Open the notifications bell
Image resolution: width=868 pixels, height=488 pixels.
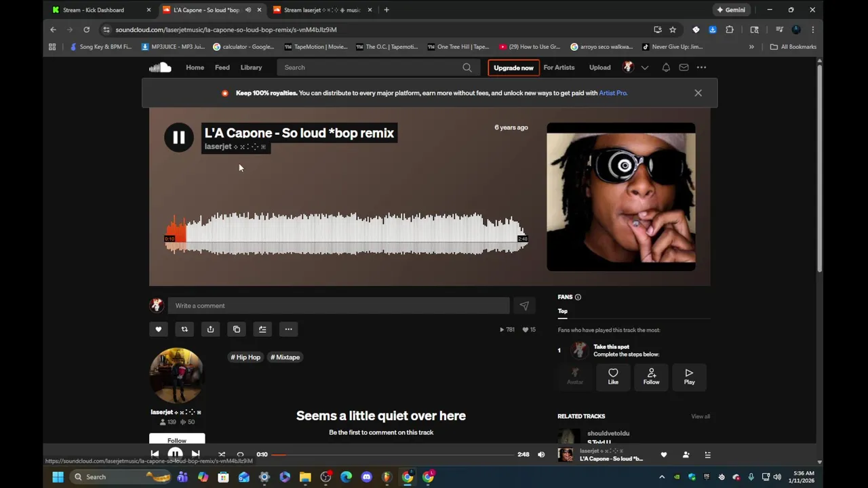coord(666,67)
